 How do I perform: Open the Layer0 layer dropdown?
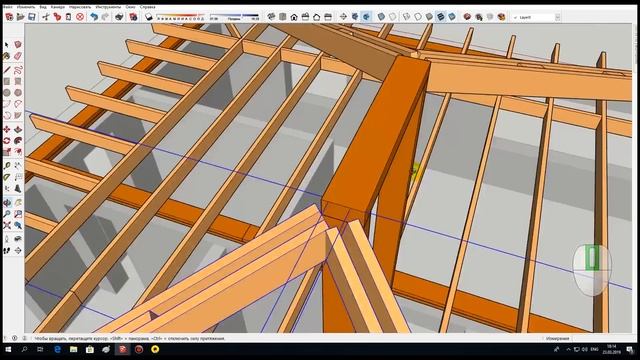(558, 17)
